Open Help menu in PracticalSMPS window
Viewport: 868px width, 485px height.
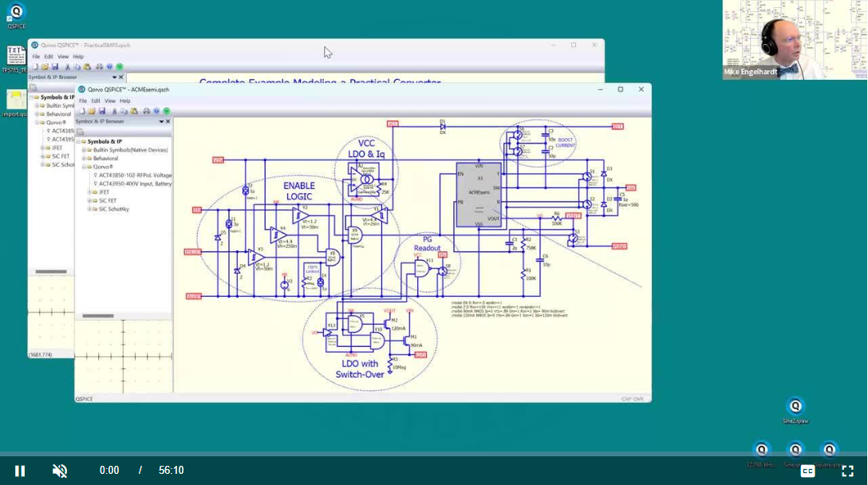coord(78,57)
